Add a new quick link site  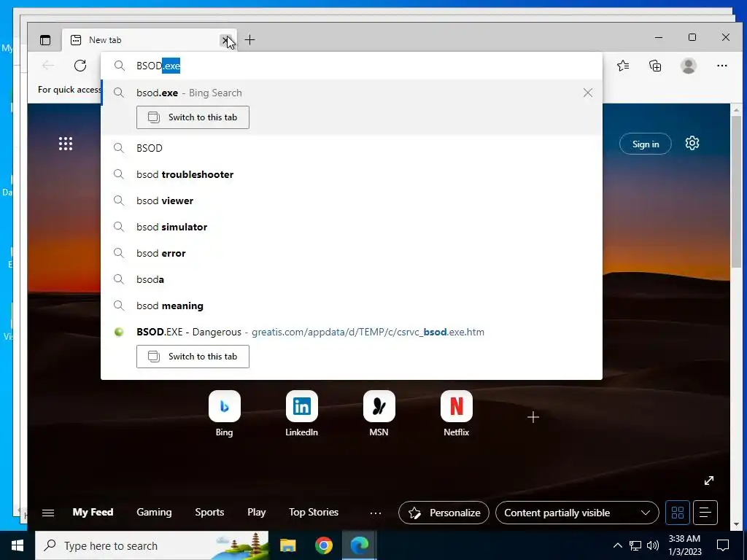[533, 418]
